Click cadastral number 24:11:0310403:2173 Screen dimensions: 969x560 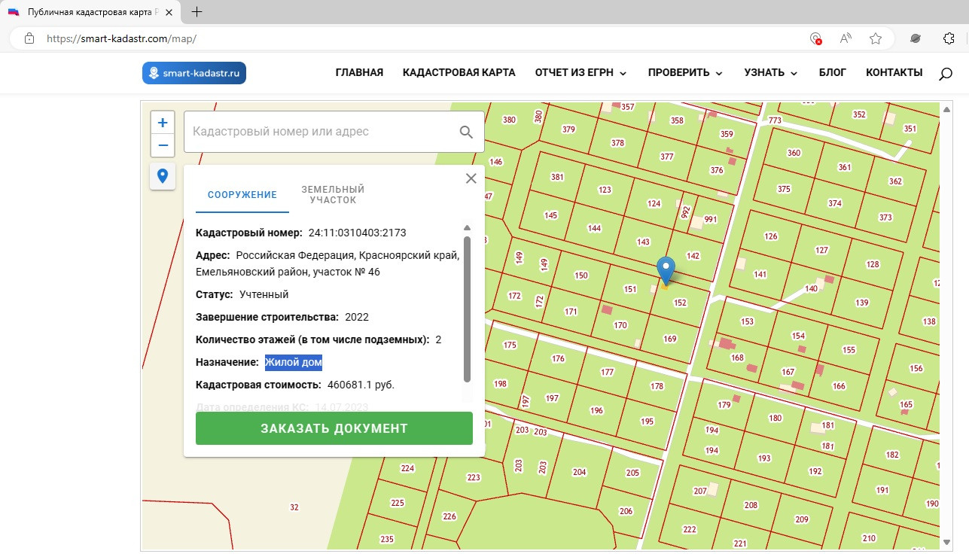(357, 233)
